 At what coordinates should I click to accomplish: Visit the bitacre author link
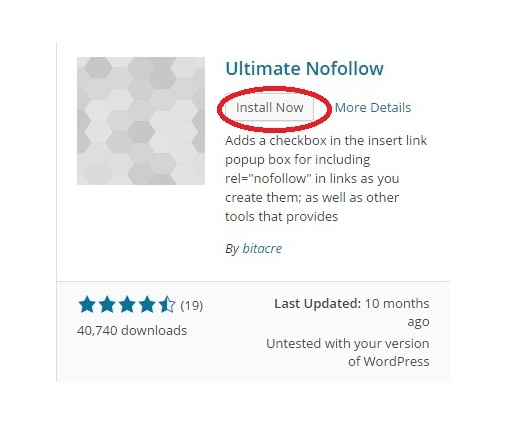point(262,249)
